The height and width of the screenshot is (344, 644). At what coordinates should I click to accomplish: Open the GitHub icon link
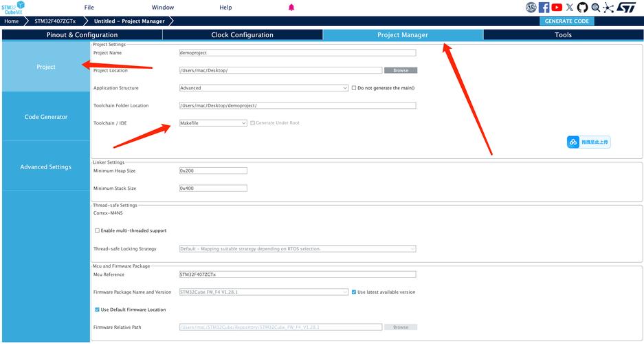[582, 7]
